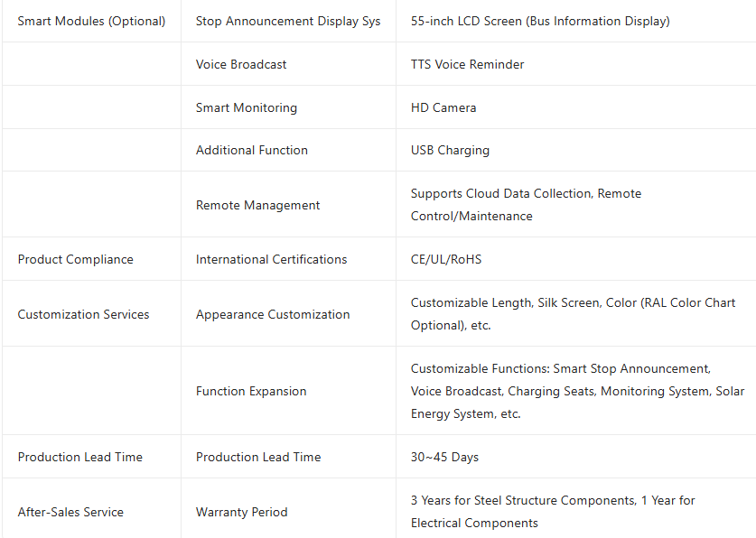Click the 55-inch LCD Screen cell
The height and width of the screenshot is (538, 756).
[540, 21]
